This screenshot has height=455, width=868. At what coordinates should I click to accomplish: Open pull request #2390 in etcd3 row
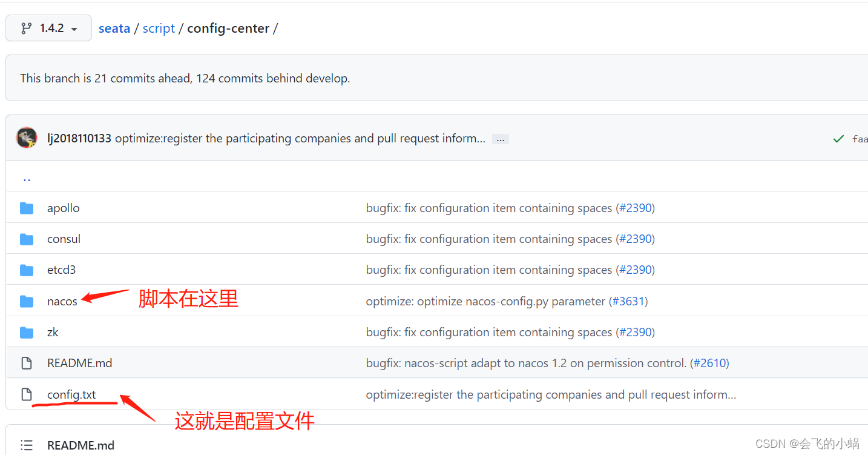[x=635, y=270]
